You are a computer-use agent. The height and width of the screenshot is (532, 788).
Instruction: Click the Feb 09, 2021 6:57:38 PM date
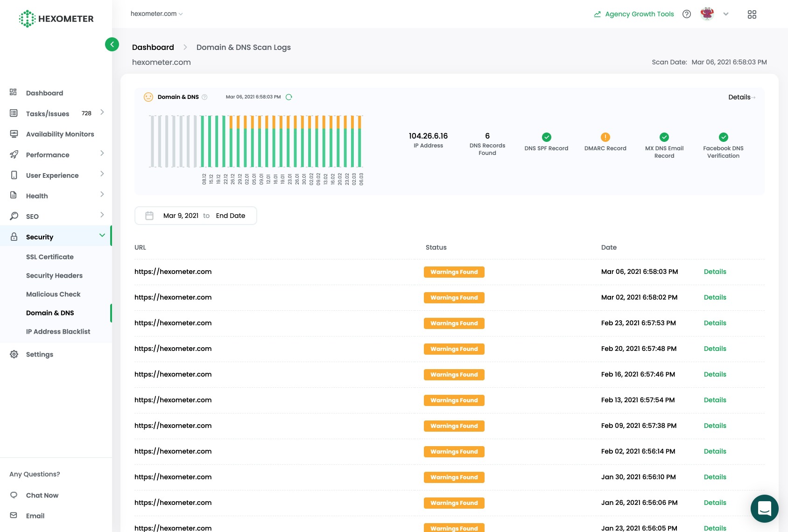(x=639, y=426)
